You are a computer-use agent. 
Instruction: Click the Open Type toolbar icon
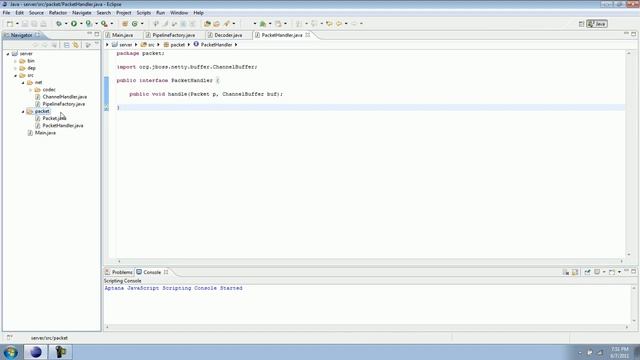[x=207, y=24]
